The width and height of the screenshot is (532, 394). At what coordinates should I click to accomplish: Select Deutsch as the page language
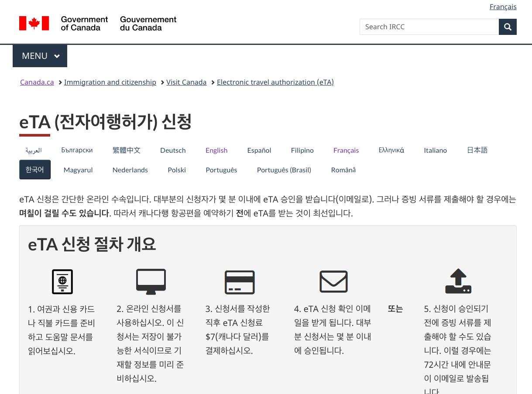[x=173, y=150]
